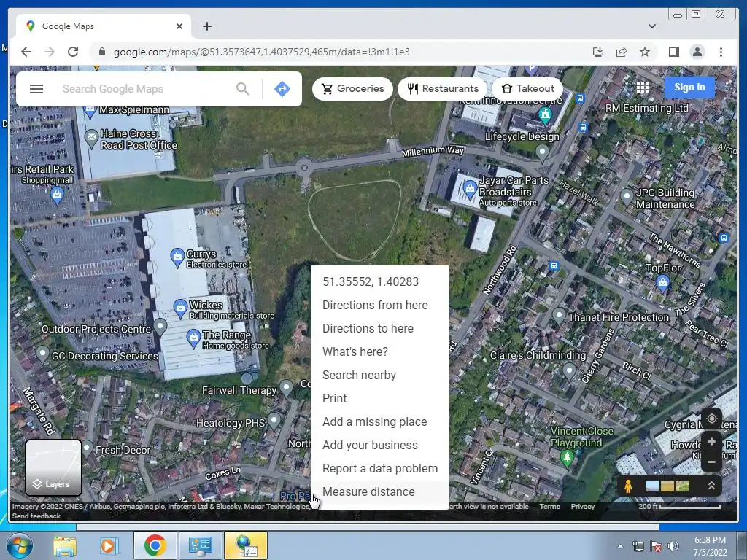Zoom in with the plus button
The height and width of the screenshot is (560, 747).
711,442
